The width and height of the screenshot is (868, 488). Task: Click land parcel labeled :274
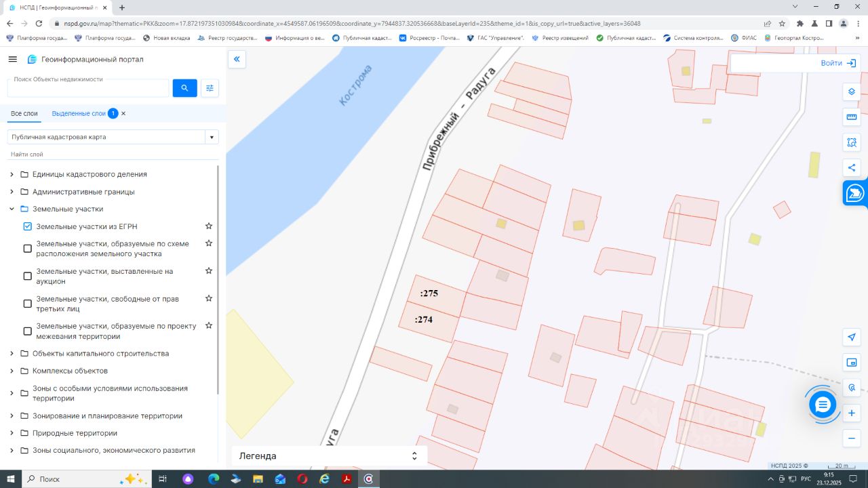[429, 323]
